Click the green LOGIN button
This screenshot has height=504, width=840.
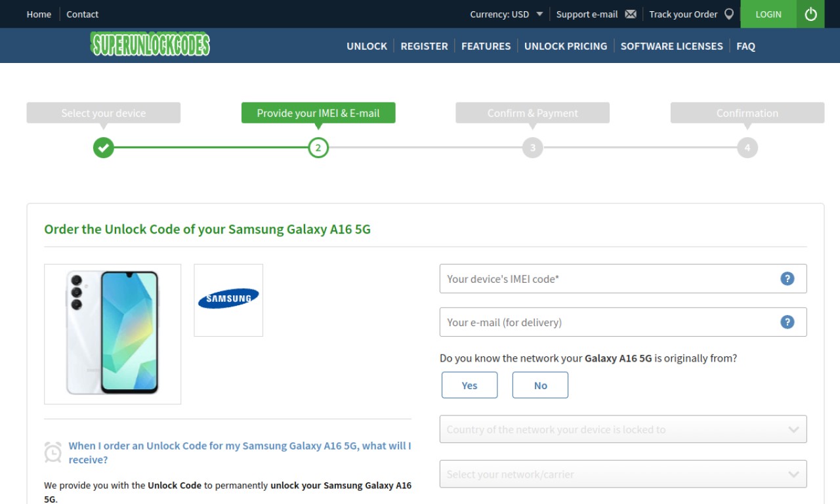click(768, 14)
